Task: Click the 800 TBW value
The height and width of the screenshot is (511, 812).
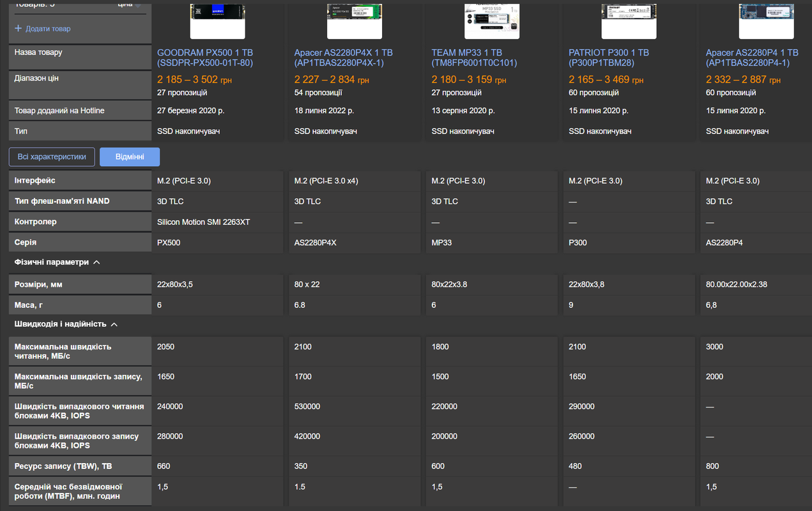Action: tap(712, 466)
